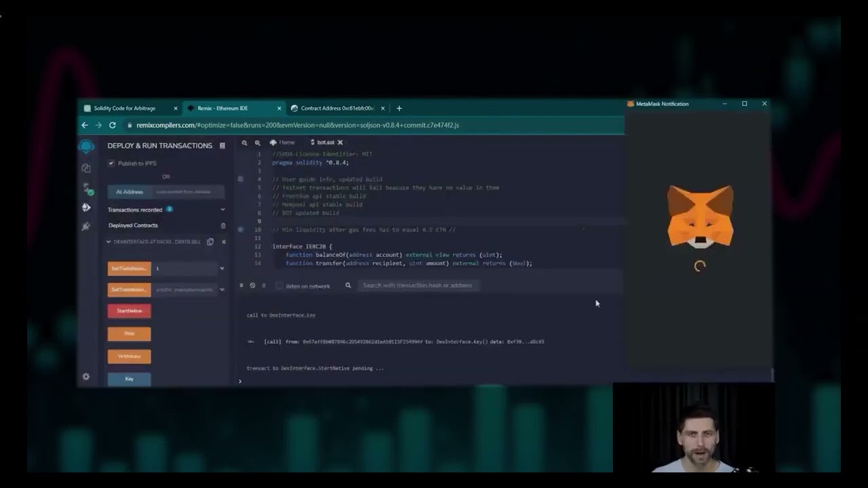Click the orange Stop button
This screenshot has height=488, width=868.
coord(130,333)
